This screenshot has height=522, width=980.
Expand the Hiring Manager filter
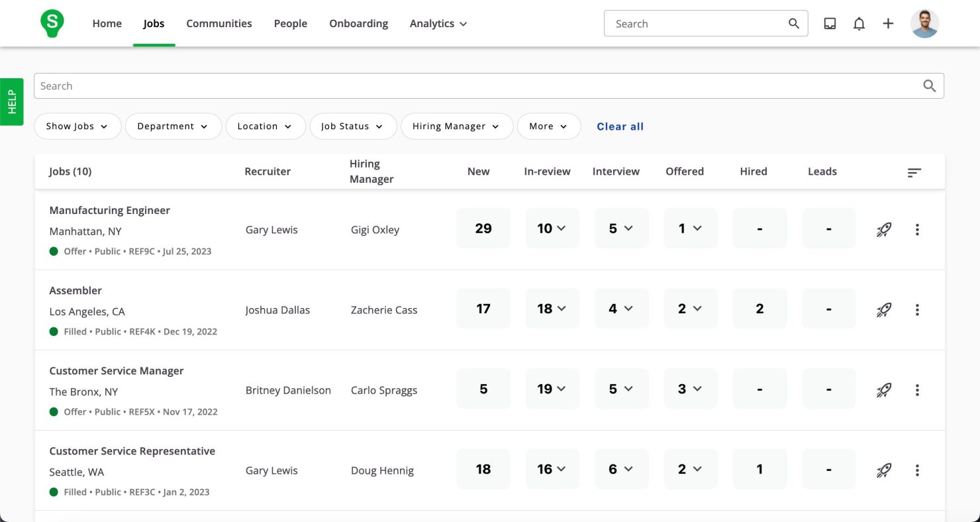pyautogui.click(x=457, y=127)
